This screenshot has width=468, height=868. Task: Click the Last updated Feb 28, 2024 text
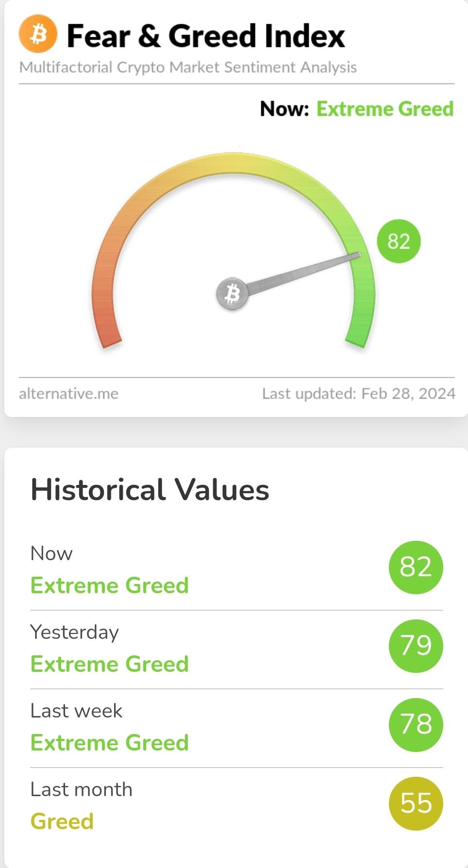(359, 393)
